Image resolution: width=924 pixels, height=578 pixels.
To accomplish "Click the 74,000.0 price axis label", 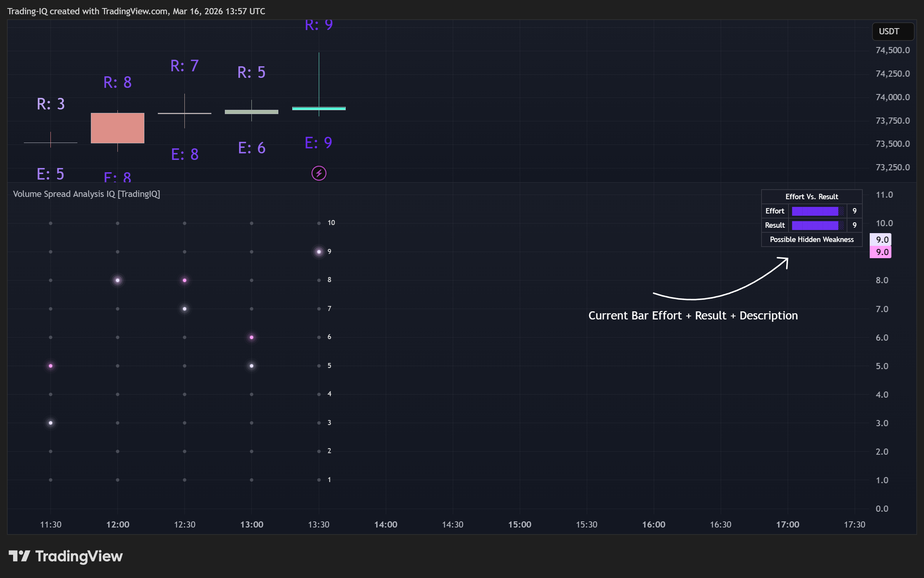I will (x=892, y=97).
